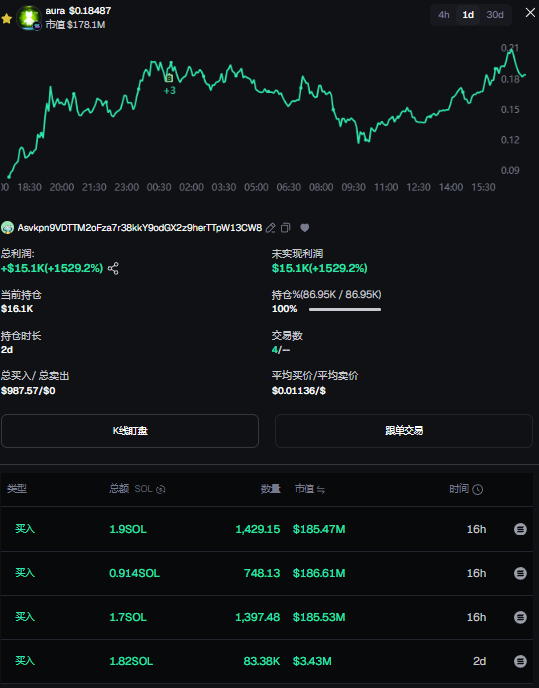Close the token detail panel
The height and width of the screenshot is (688, 539).
(530, 13)
